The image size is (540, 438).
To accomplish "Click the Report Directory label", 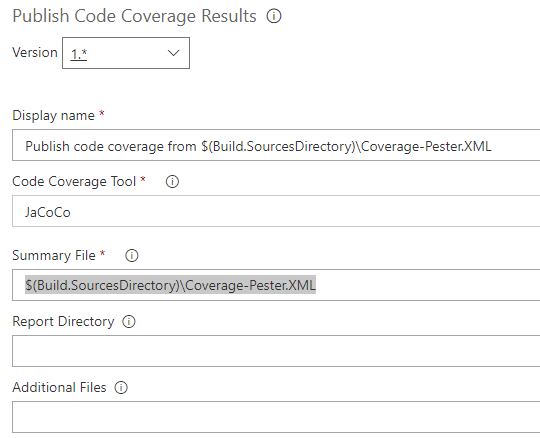I will tap(63, 322).
